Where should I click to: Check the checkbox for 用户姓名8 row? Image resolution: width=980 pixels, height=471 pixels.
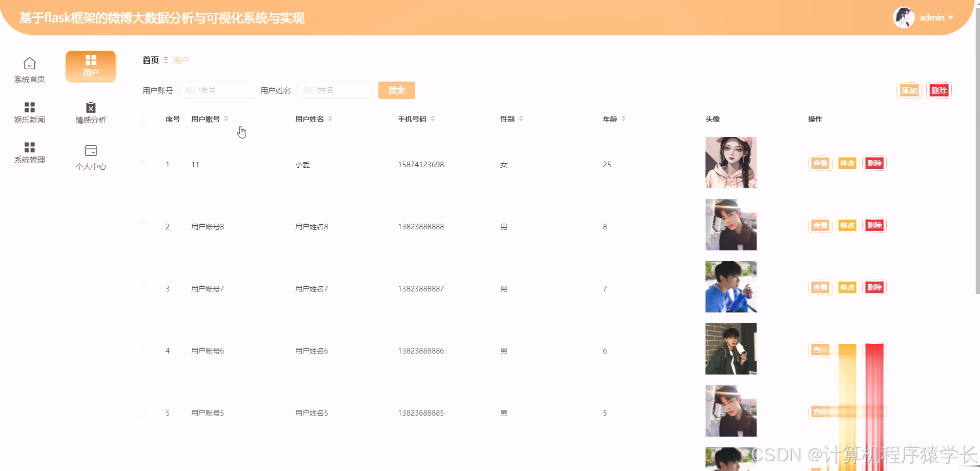click(x=144, y=226)
